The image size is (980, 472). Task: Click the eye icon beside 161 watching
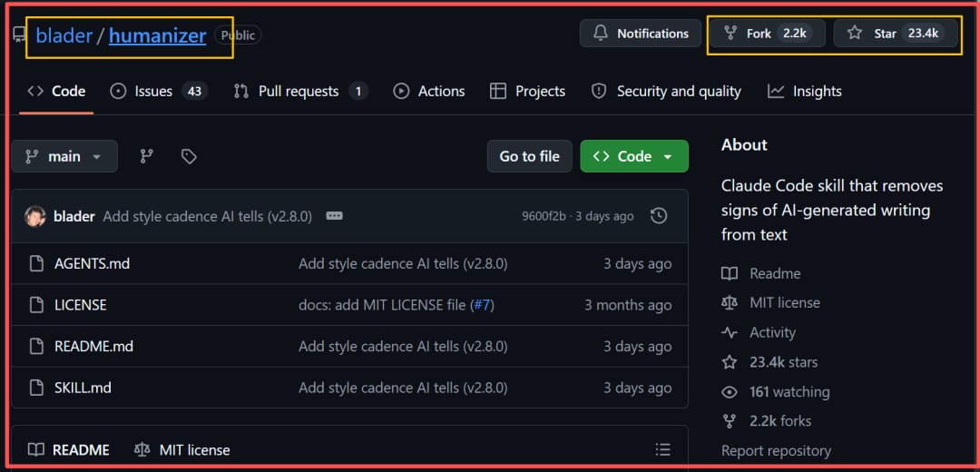730,392
